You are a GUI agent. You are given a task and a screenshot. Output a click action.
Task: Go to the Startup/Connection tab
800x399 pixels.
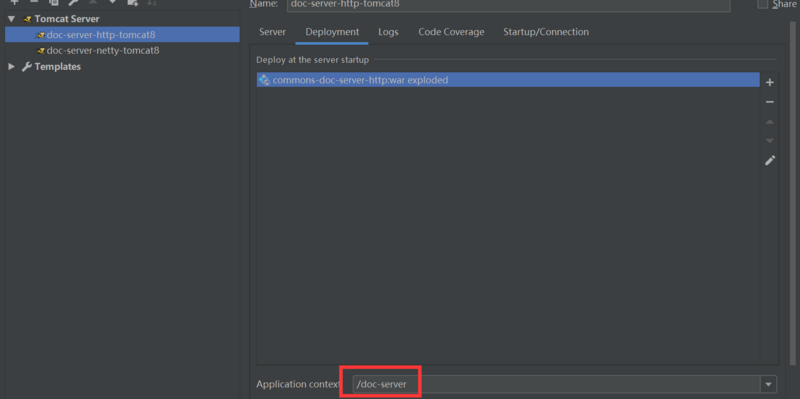(x=546, y=32)
